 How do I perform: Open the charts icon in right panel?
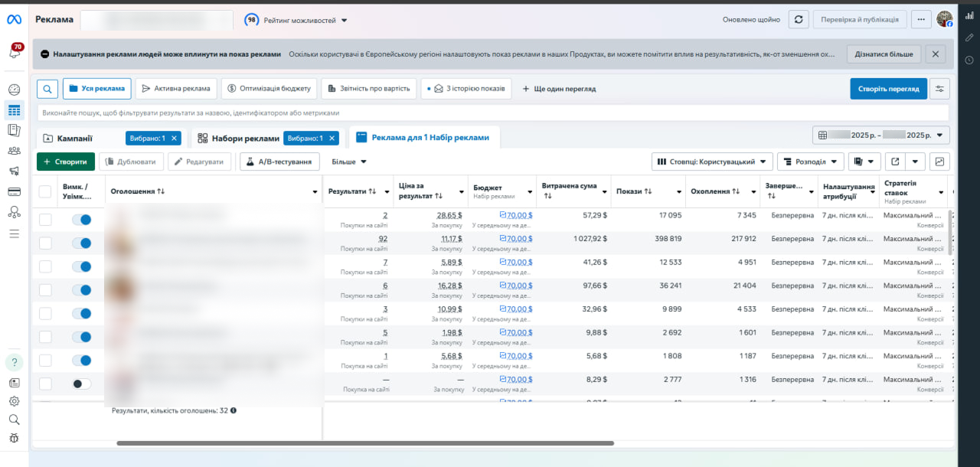[x=969, y=15]
